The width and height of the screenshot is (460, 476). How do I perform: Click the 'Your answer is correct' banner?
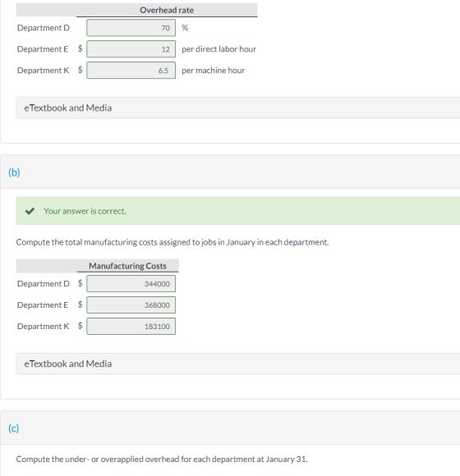pos(238,211)
